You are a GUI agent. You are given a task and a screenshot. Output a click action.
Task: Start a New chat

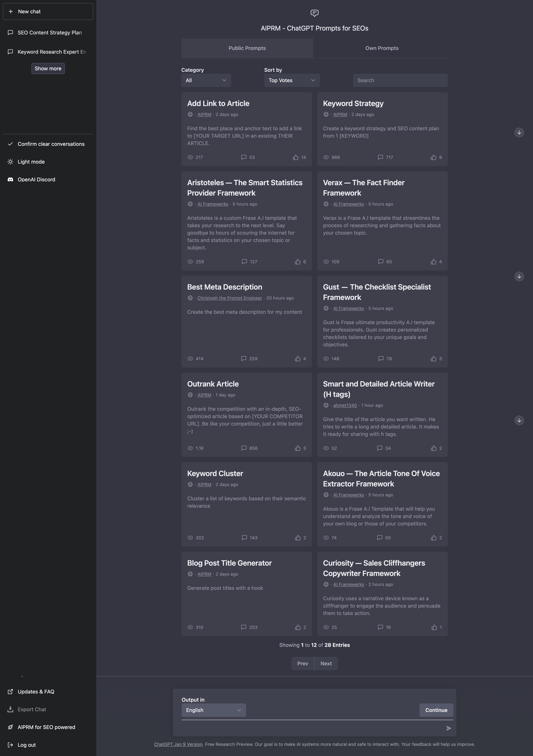(x=48, y=11)
